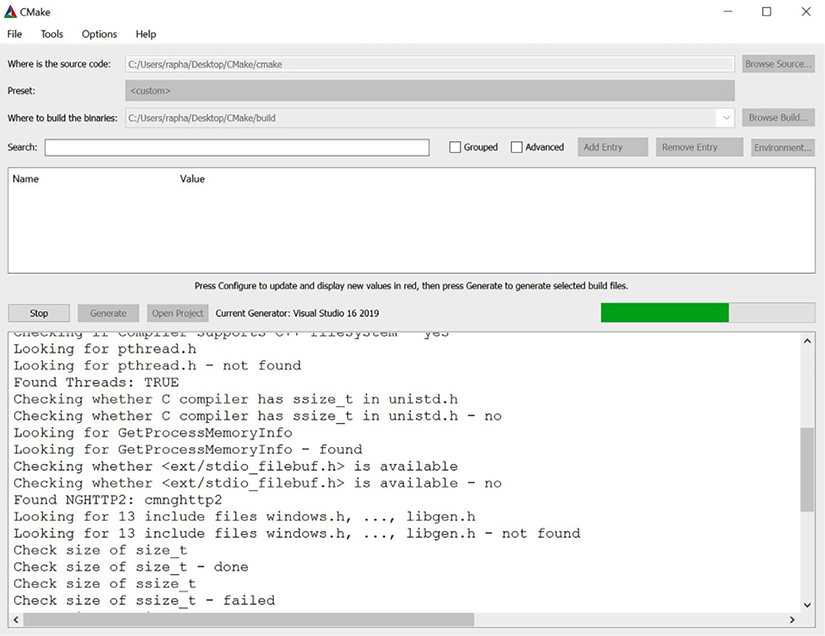Click Browse Source button
This screenshot has width=825, height=636.
778,64
